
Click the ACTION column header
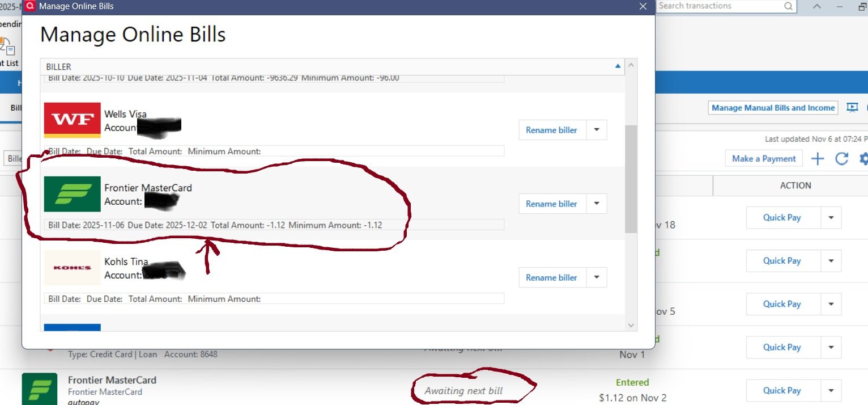(x=795, y=185)
